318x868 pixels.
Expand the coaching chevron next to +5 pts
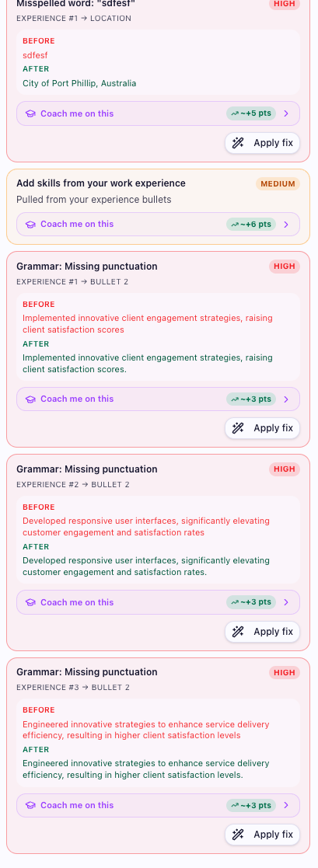(x=286, y=113)
